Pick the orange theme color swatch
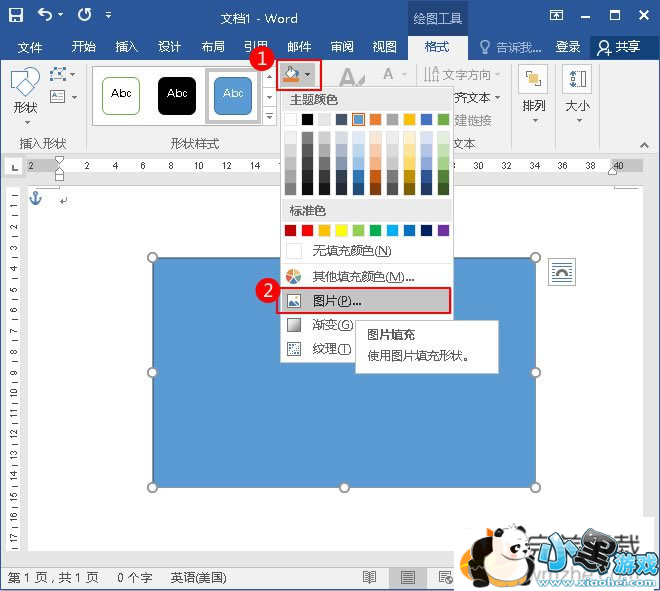 tap(375, 119)
